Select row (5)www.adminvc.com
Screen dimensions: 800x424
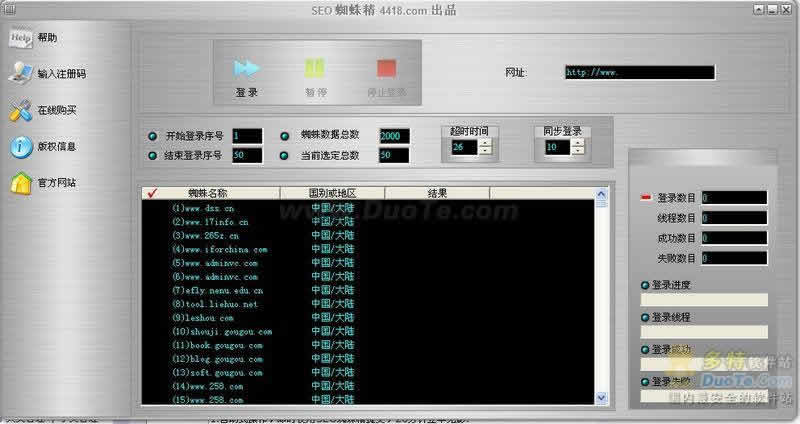click(x=368, y=263)
